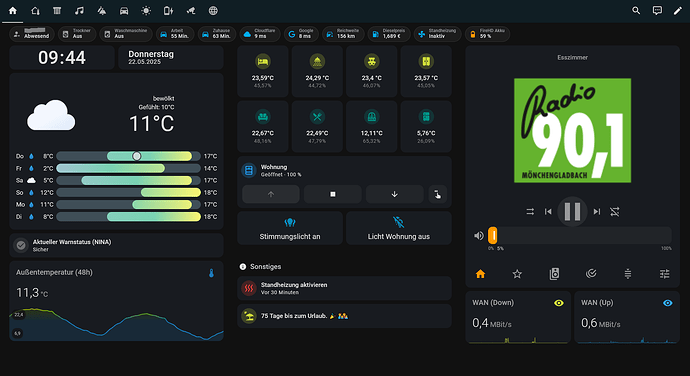Adjust the Esszimmer volume slider
Viewport: 690px width, 376px height.
580,236
